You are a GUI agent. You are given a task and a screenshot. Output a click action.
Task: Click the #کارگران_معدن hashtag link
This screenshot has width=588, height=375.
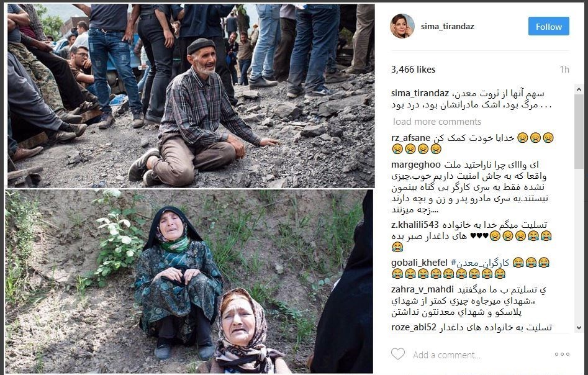[x=479, y=263]
